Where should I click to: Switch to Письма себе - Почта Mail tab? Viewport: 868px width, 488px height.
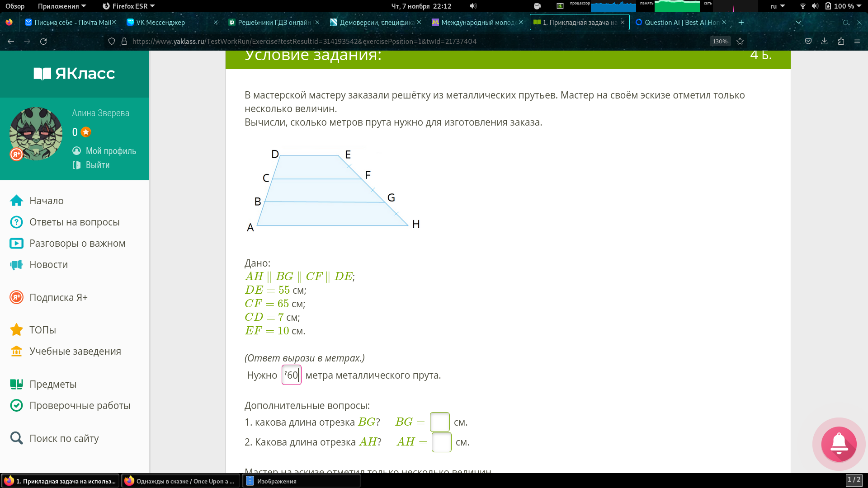click(70, 22)
